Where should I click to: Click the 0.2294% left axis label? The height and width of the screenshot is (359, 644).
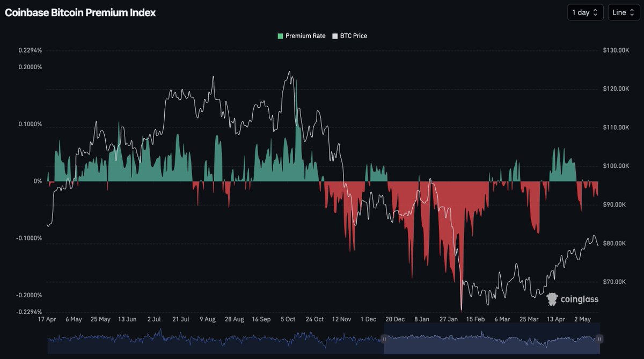[30, 50]
